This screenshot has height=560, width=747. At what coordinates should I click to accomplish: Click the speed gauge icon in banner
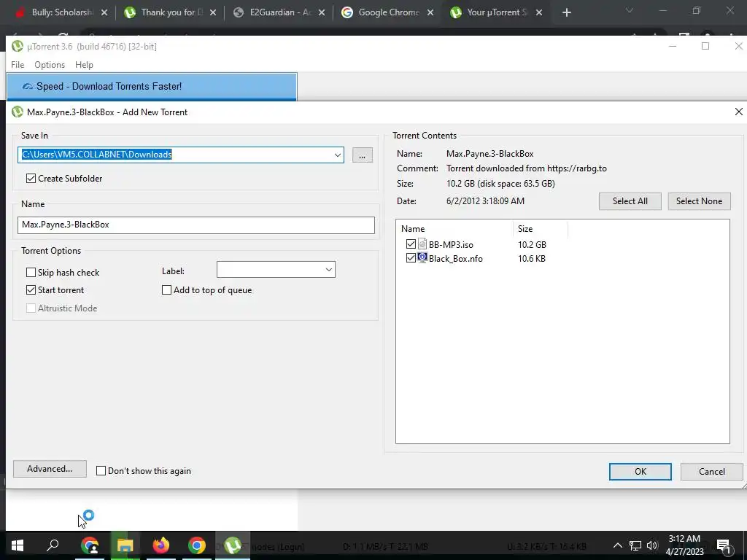point(28,87)
